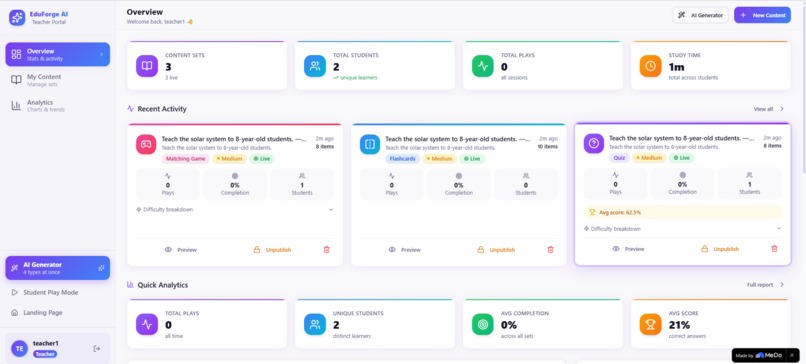Viewport: 806px width, 364px height.
Task: Preview the Quiz set
Action: [x=628, y=249]
